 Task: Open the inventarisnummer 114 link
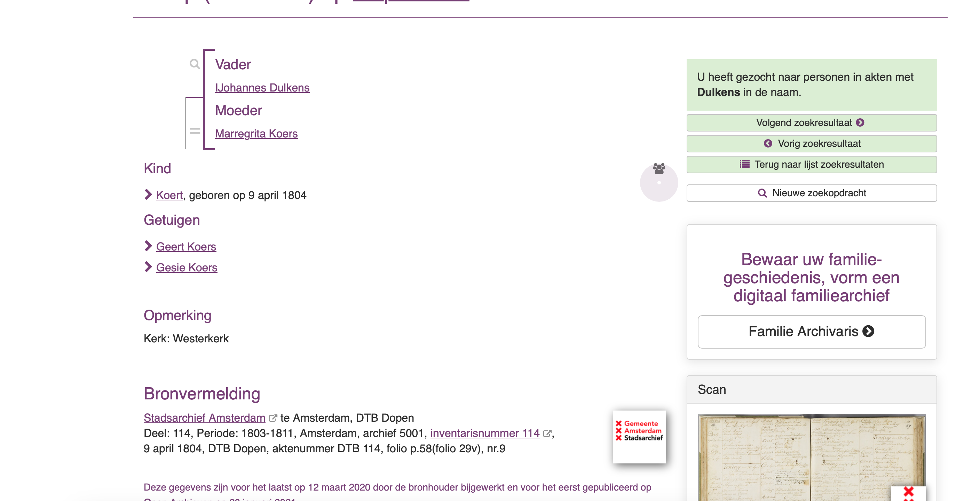[x=485, y=433]
